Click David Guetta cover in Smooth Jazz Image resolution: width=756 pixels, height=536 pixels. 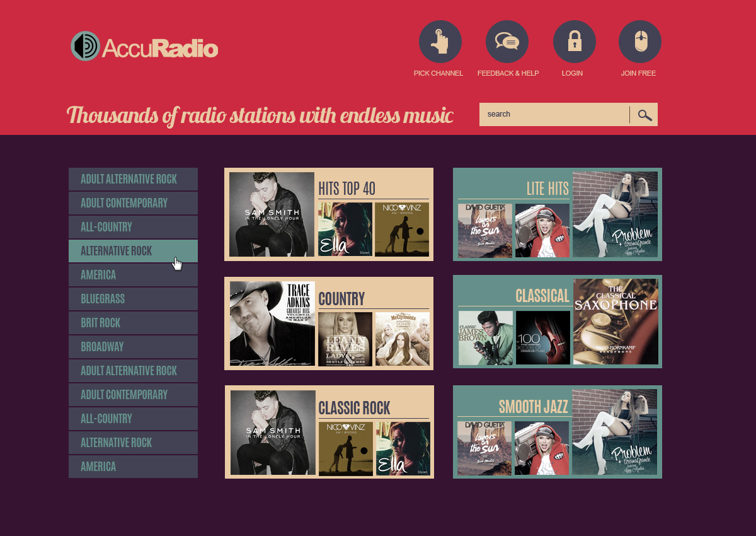484,448
